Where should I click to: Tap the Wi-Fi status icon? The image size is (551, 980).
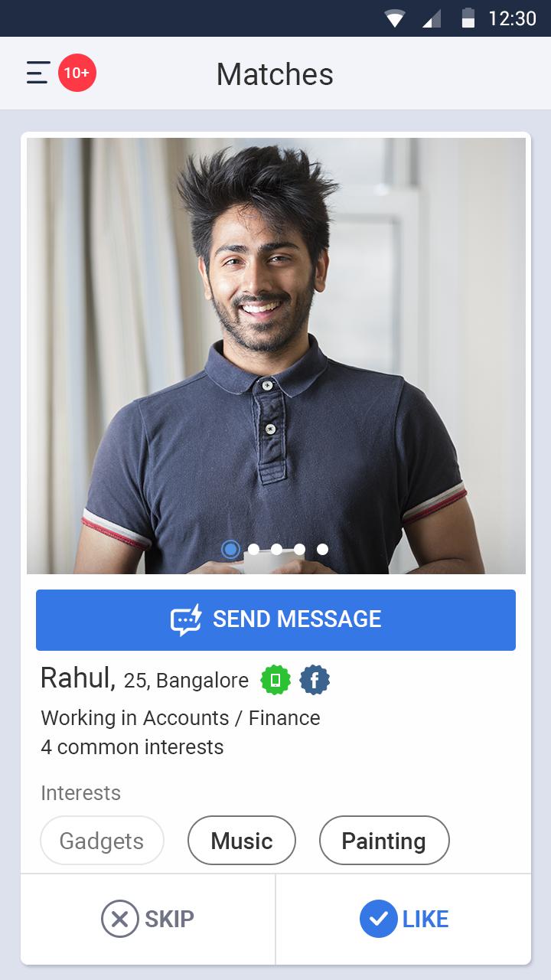tap(395, 18)
